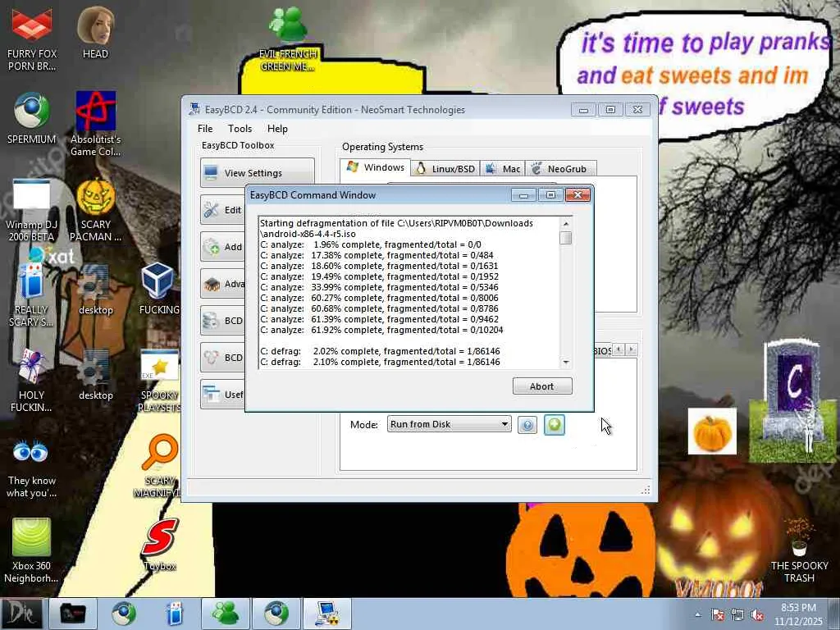Switch to the NeoGrub tab

tap(560, 169)
